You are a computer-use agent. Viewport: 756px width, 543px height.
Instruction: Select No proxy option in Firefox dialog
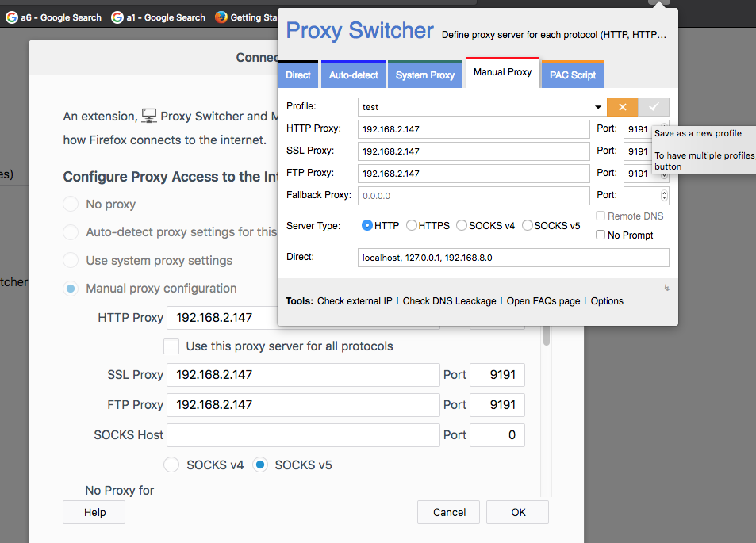[71, 204]
